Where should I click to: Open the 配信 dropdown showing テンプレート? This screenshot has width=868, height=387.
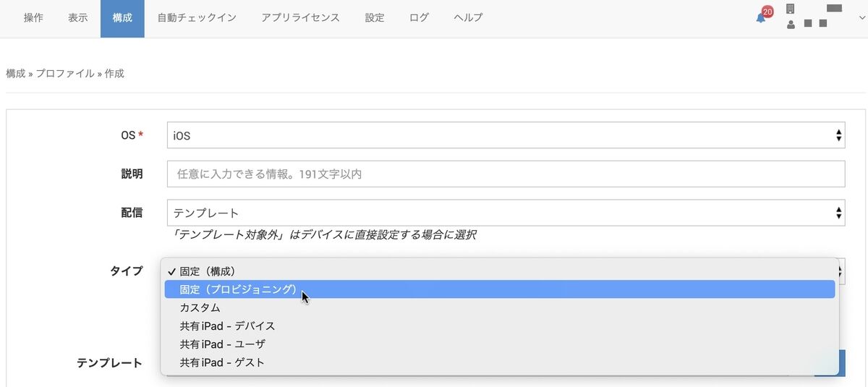(x=506, y=213)
